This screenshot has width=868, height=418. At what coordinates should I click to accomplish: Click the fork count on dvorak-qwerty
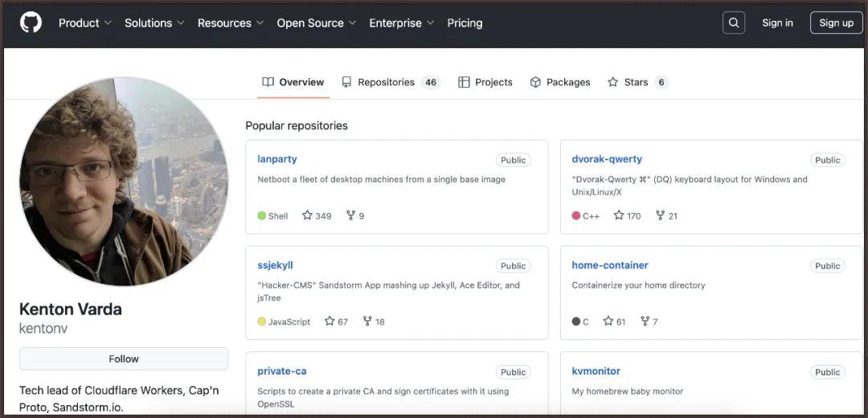(x=666, y=215)
